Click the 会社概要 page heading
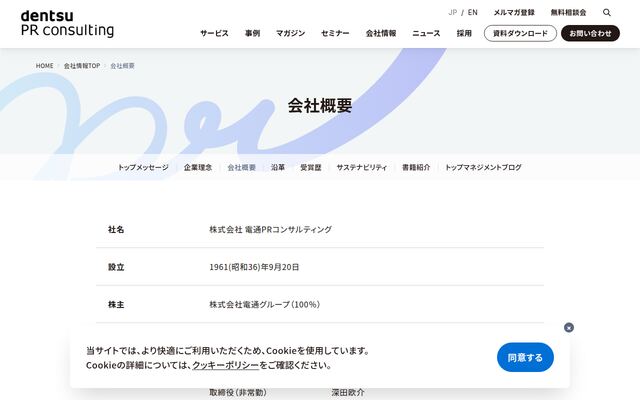This screenshot has height=400, width=640. (320, 106)
